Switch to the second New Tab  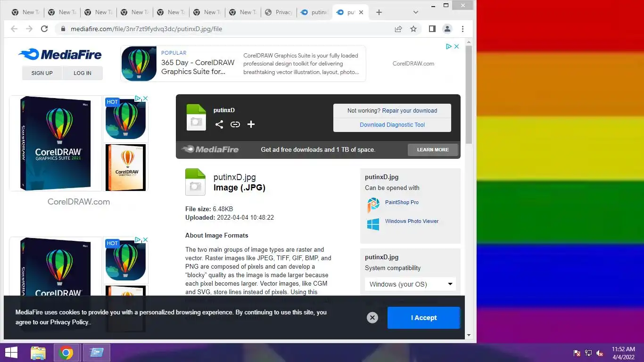click(x=62, y=12)
